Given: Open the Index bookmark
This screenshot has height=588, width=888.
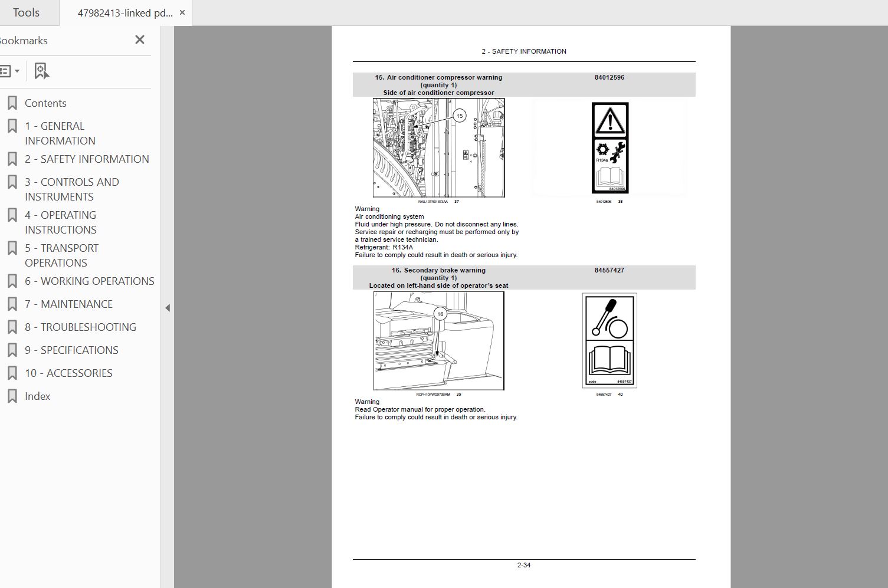Looking at the screenshot, I should coord(37,396).
